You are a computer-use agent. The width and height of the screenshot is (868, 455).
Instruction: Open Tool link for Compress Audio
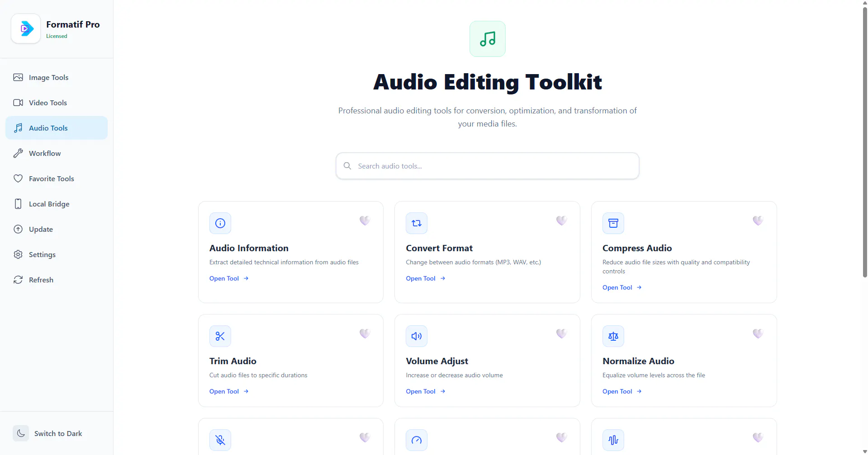tap(622, 287)
